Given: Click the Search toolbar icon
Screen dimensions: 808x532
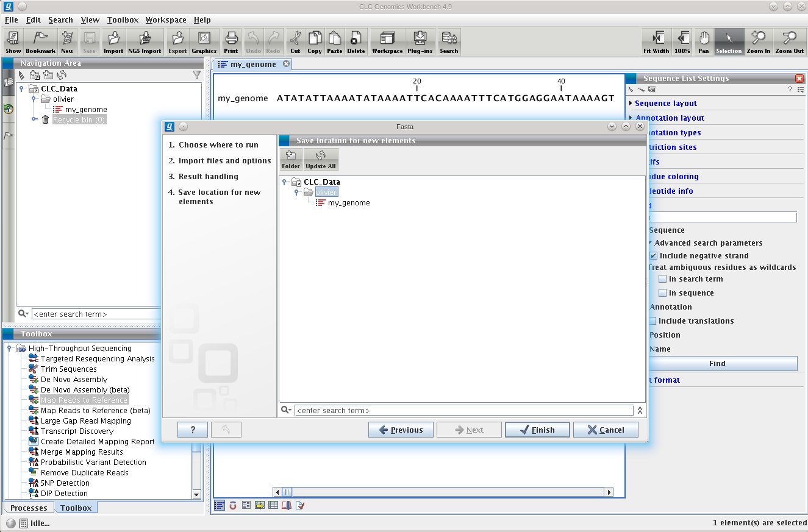Looking at the screenshot, I should 449,42.
